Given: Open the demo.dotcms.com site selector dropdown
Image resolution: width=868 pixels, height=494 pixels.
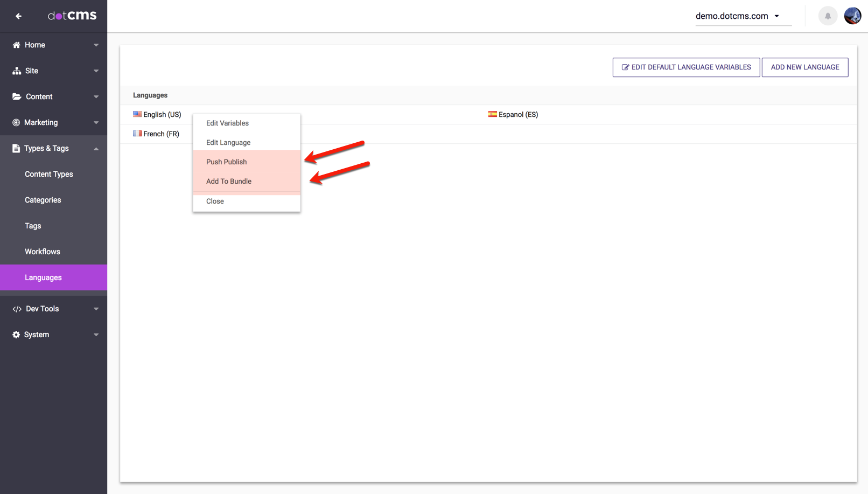Looking at the screenshot, I should pyautogui.click(x=738, y=16).
